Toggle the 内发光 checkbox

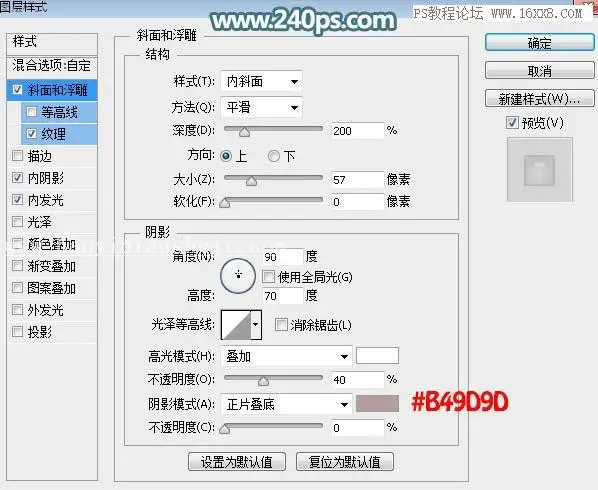point(17,199)
